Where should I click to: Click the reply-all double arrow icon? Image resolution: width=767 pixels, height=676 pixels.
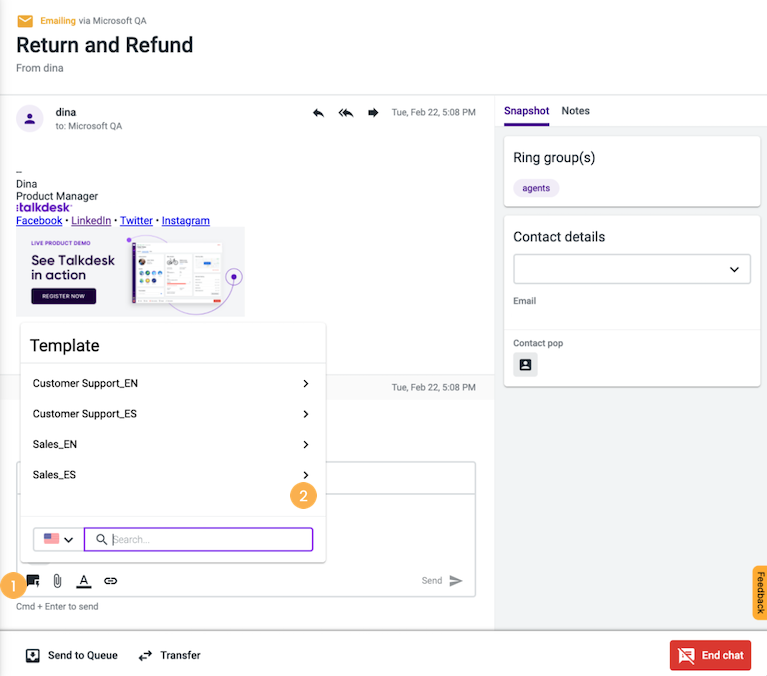tap(346, 113)
